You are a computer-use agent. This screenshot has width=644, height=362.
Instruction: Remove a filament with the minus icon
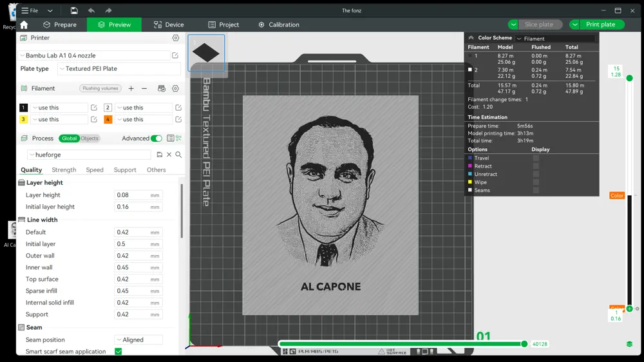pyautogui.click(x=144, y=88)
